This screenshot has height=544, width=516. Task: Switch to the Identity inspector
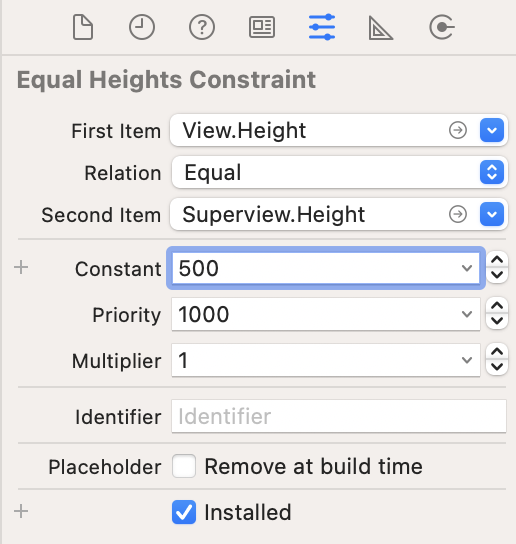click(262, 27)
